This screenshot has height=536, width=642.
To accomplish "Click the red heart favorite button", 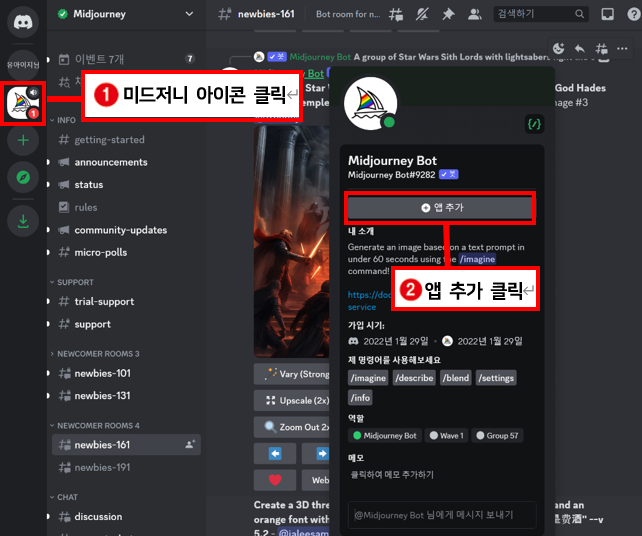I will point(275,480).
